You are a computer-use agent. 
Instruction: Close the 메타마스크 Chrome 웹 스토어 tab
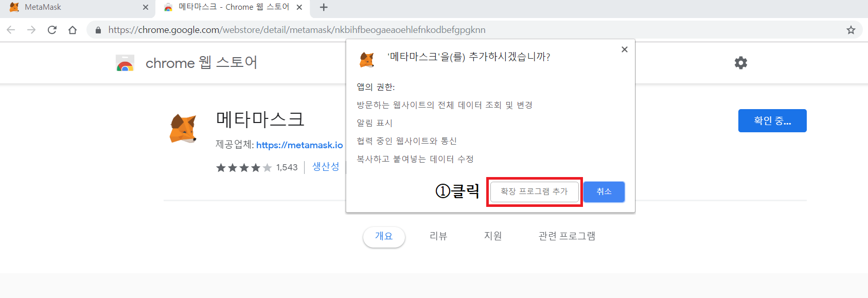pos(299,7)
